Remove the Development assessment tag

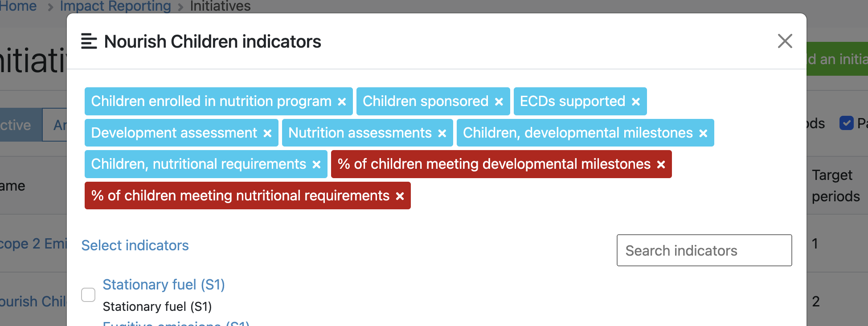tap(267, 133)
